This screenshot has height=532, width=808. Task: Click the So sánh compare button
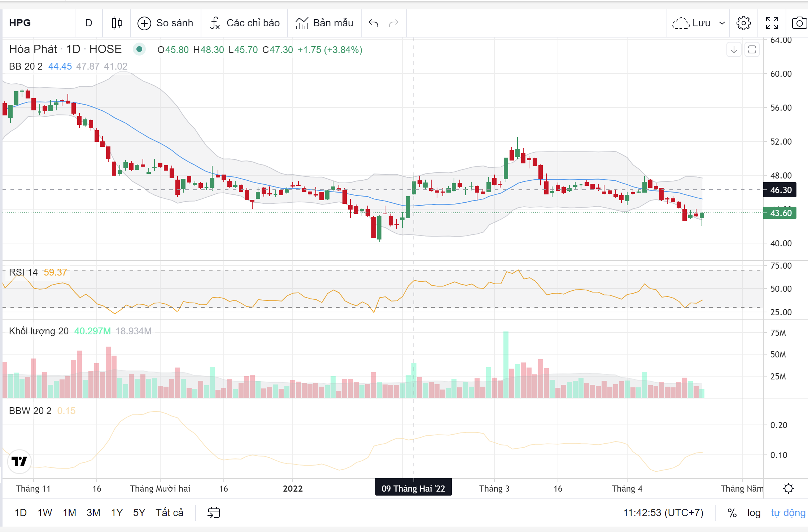click(x=166, y=23)
